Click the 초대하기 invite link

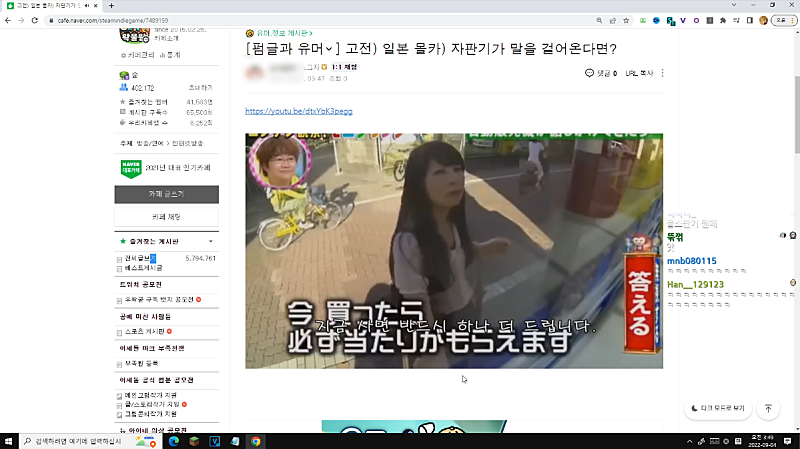pyautogui.click(x=200, y=88)
